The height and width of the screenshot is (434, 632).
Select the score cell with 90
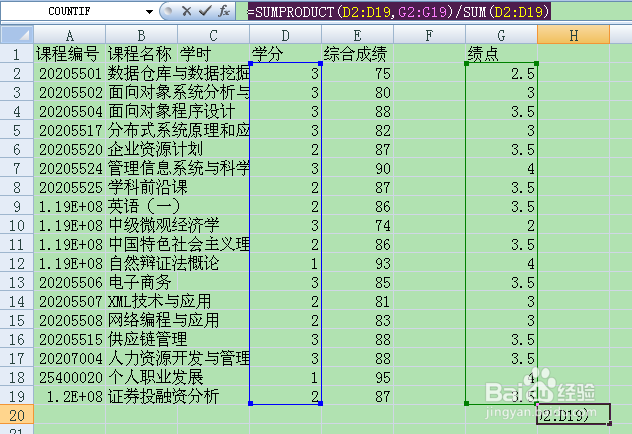[x=358, y=168]
